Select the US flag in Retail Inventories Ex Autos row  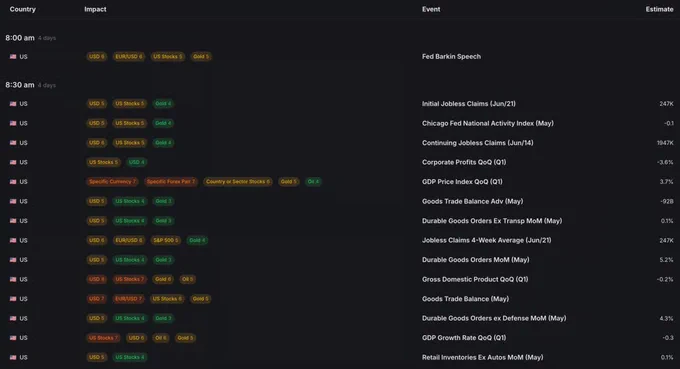coord(13,357)
